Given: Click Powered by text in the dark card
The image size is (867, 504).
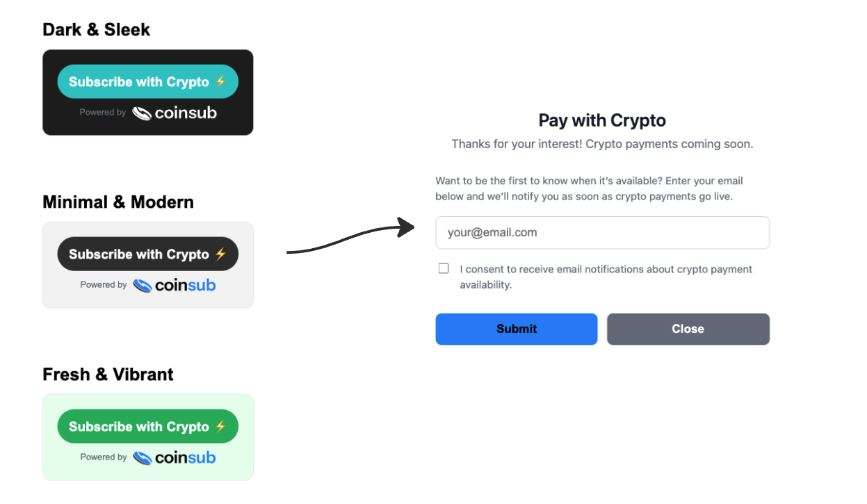Looking at the screenshot, I should [x=103, y=113].
